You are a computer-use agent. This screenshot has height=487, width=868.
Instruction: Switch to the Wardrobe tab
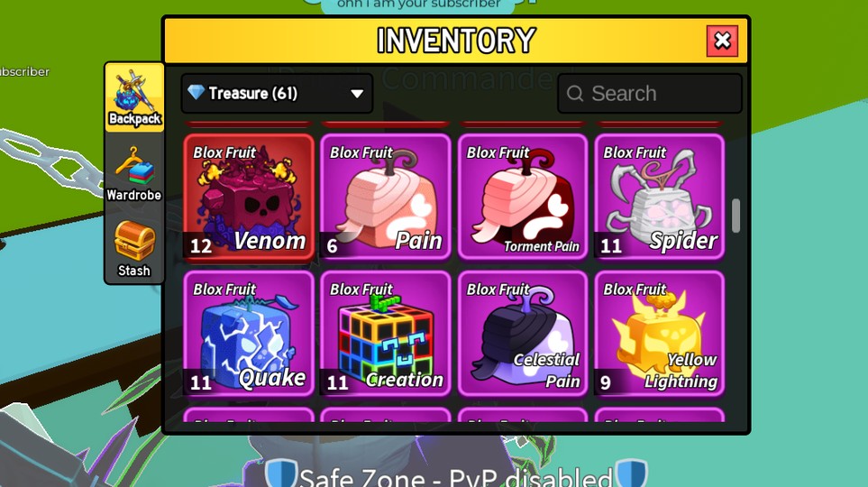[x=134, y=174]
